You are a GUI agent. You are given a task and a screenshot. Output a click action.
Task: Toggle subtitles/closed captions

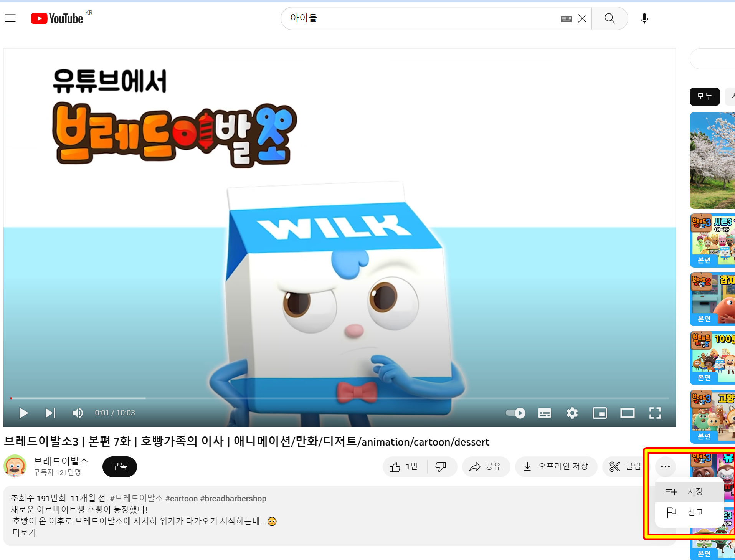coord(544,413)
